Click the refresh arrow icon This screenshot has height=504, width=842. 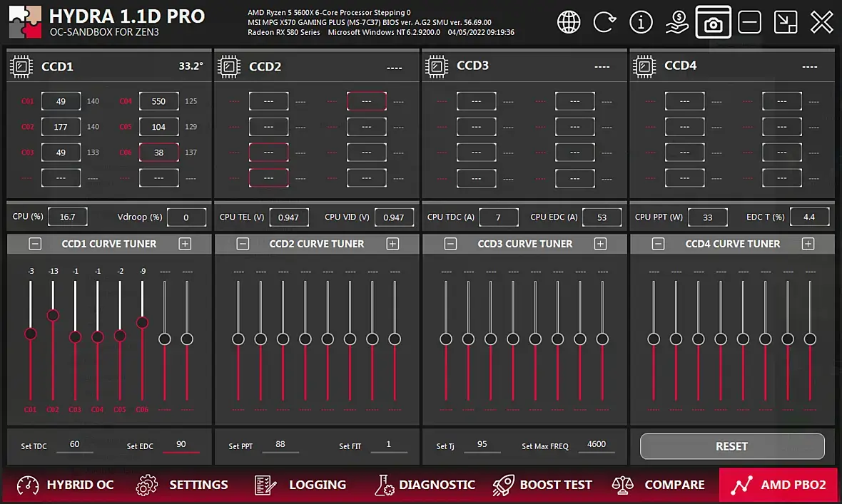[x=604, y=23]
